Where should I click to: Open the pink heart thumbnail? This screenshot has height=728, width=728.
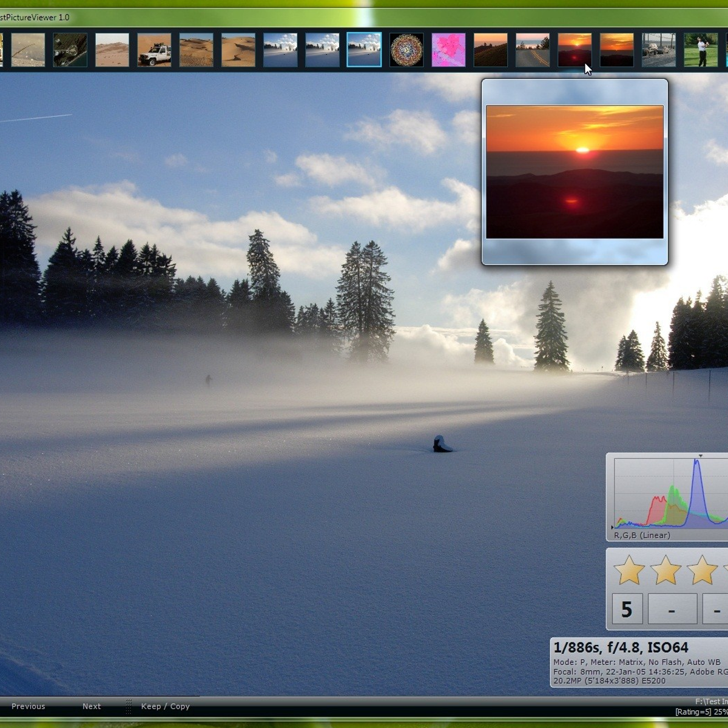coord(448,50)
